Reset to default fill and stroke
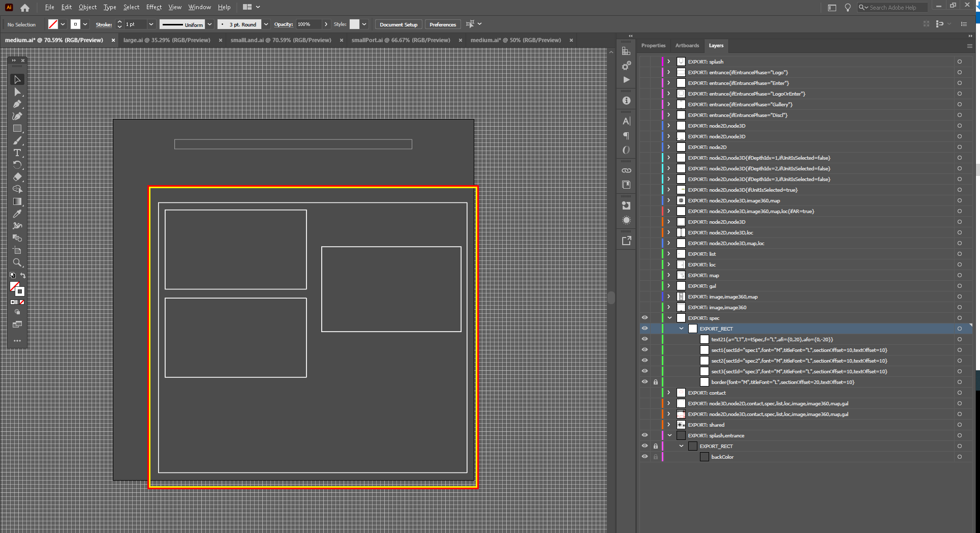The width and height of the screenshot is (980, 533). 13,275
